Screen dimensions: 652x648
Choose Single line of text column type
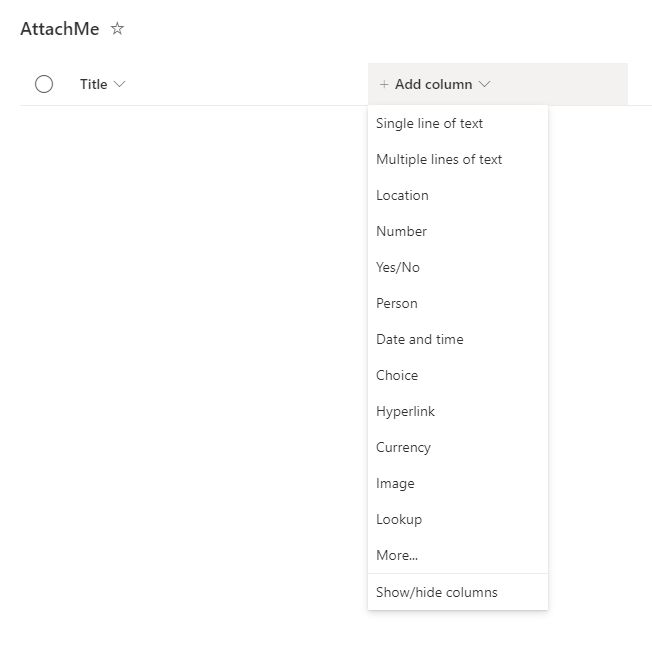(429, 123)
